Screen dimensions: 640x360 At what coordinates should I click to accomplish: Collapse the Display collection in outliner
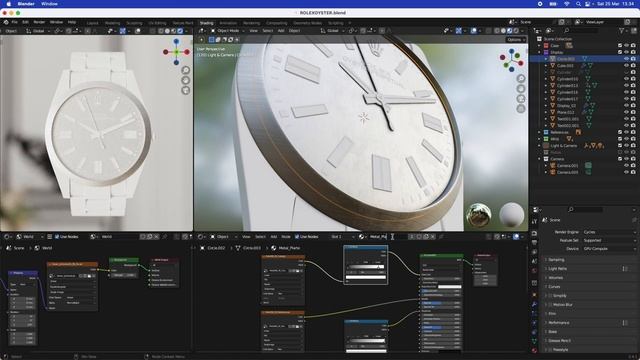[x=540, y=52]
